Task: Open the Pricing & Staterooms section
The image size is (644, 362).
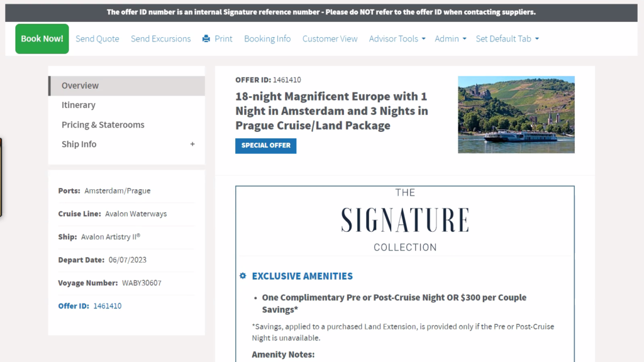Action: click(x=103, y=124)
